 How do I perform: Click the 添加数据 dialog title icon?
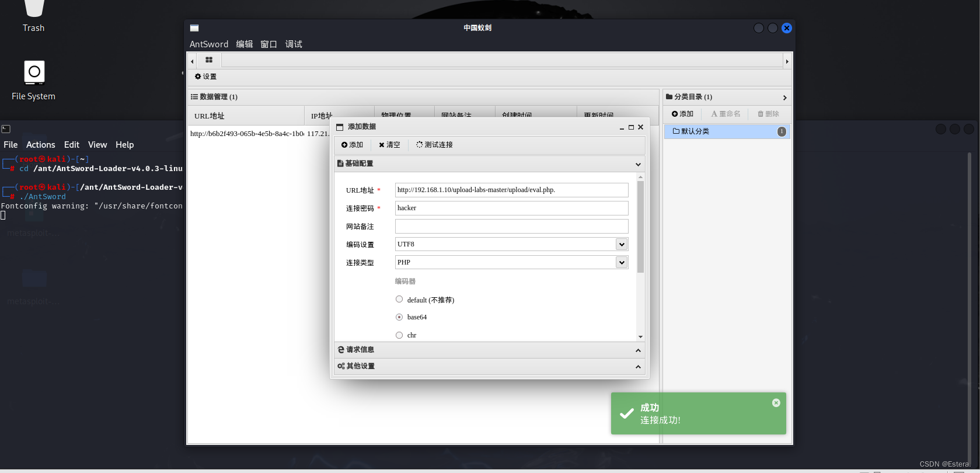point(340,127)
